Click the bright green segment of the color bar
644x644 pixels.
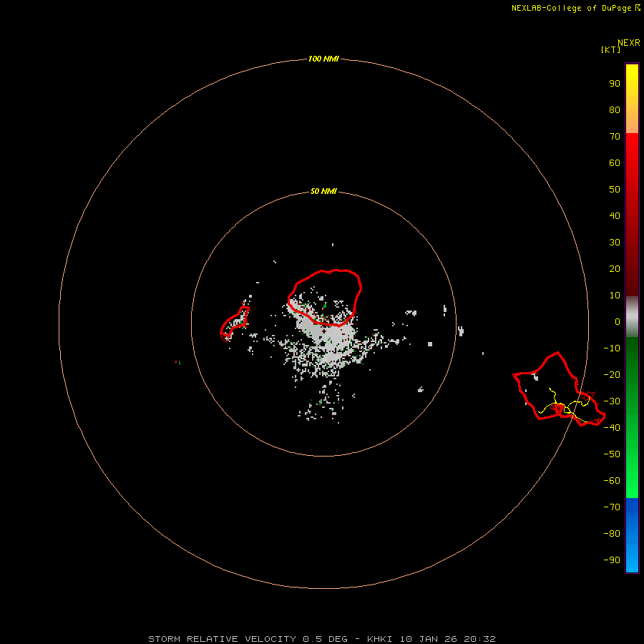(632, 418)
